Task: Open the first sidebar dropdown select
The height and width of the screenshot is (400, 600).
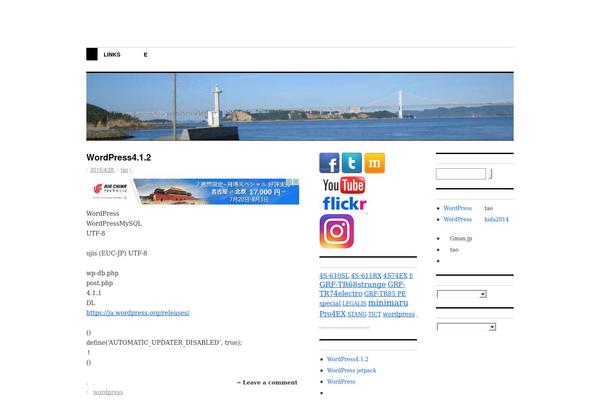Action: [462, 294]
